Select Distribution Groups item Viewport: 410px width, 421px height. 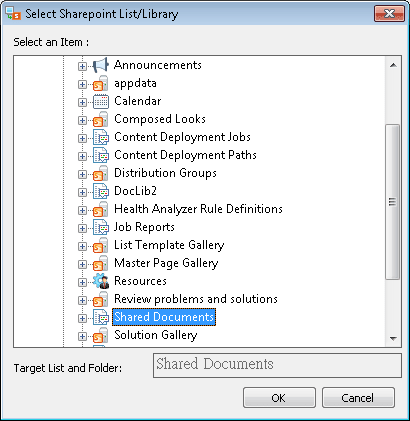(x=165, y=173)
